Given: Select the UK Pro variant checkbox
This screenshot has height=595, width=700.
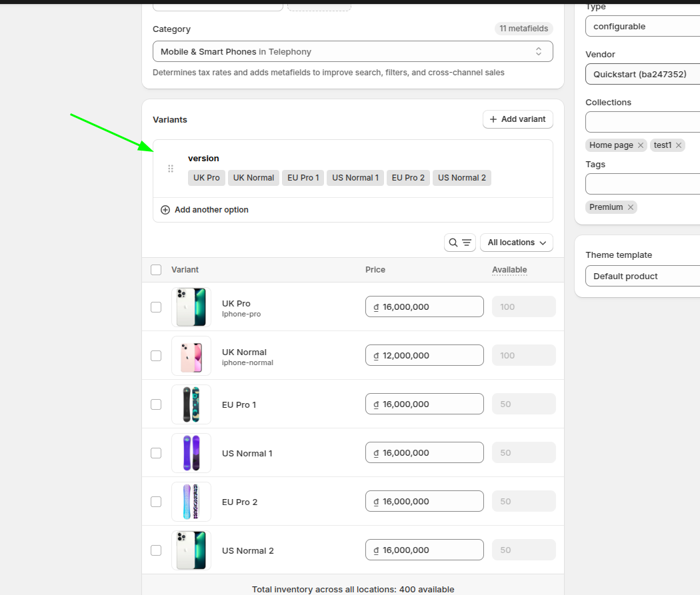Looking at the screenshot, I should point(156,307).
